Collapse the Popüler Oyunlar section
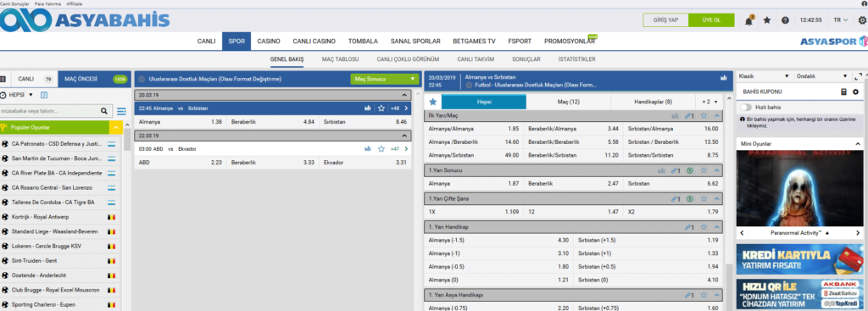 pos(115,128)
